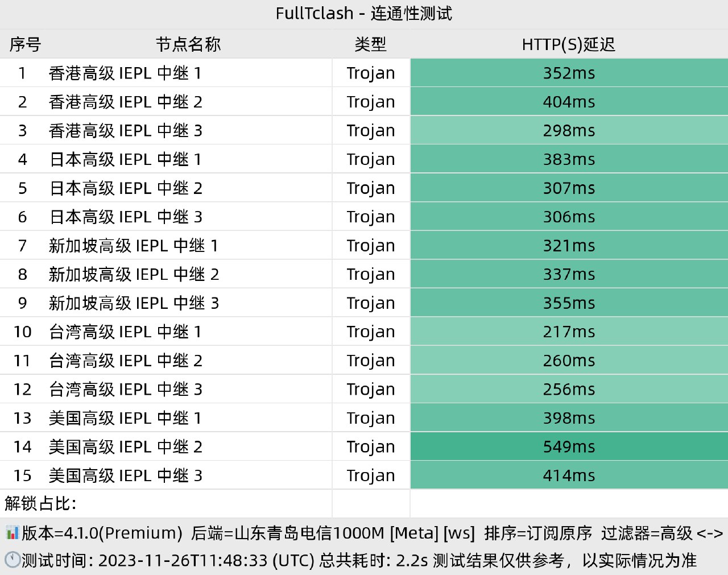Click the 307ms latency cell
The width and height of the screenshot is (728, 575).
pos(569,188)
